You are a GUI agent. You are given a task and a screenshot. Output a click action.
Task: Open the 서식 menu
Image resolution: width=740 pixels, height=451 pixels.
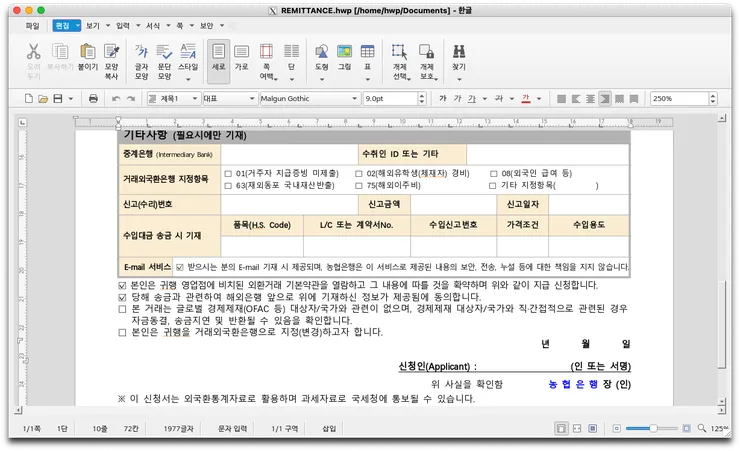(153, 25)
